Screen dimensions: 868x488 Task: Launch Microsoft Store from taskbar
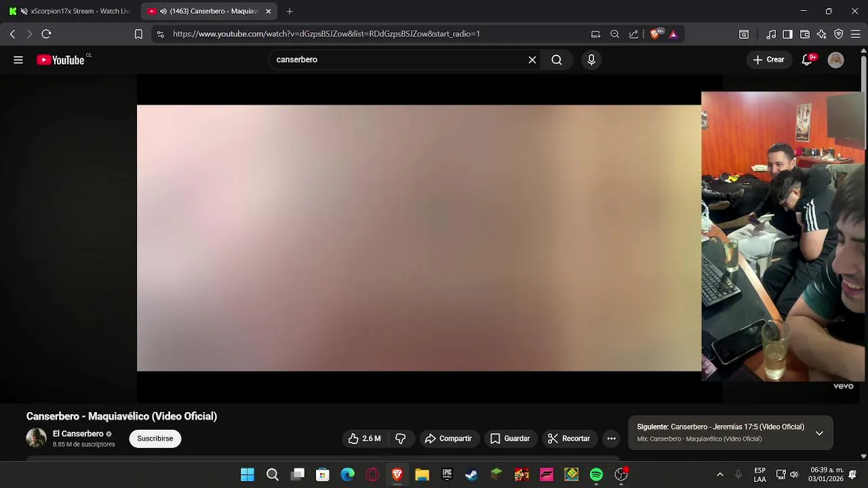coord(323,474)
